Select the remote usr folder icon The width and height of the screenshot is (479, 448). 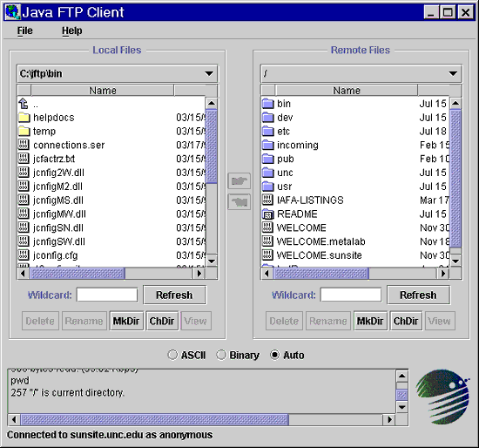coord(268,187)
